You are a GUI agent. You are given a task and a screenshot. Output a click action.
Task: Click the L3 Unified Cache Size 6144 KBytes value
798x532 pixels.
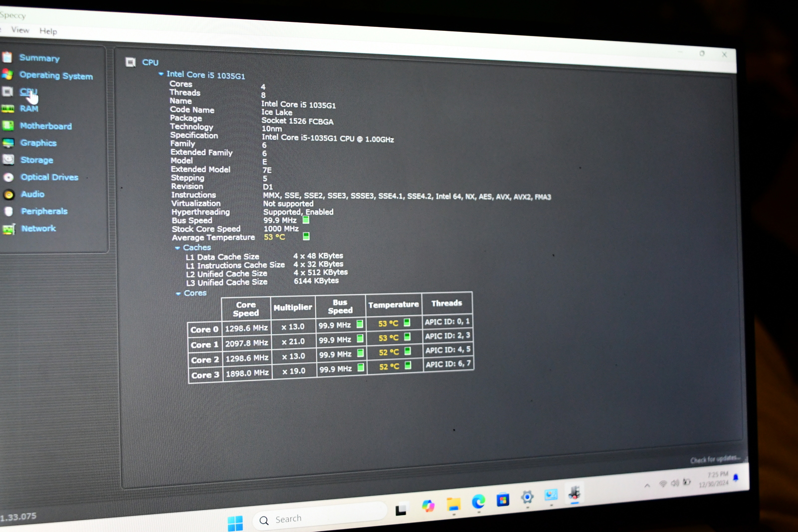point(316,281)
